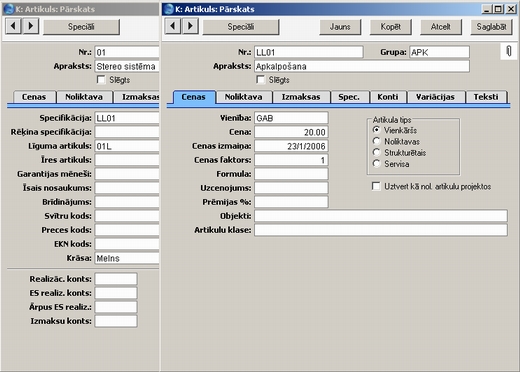Click the Ārpus ES realiz. field
520x372 pixels.
[x=116, y=307]
